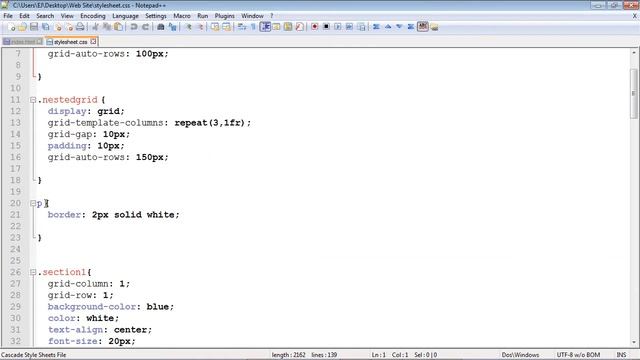Click the Zoom In toolbar icon
Screen dimensions: 640x360
(x=188, y=27)
